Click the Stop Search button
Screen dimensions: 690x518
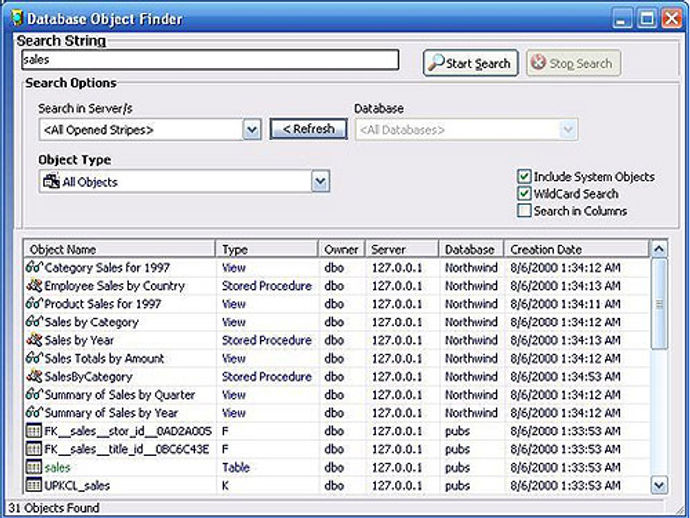(573, 63)
